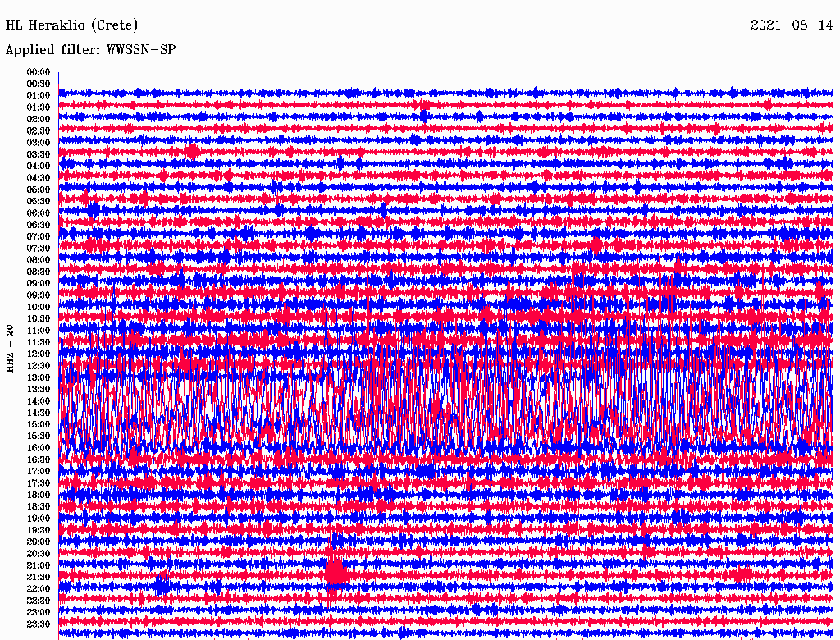The image size is (840, 640).
Task: Click the Applied filter: WWSSN-SP text
Action: pos(90,50)
